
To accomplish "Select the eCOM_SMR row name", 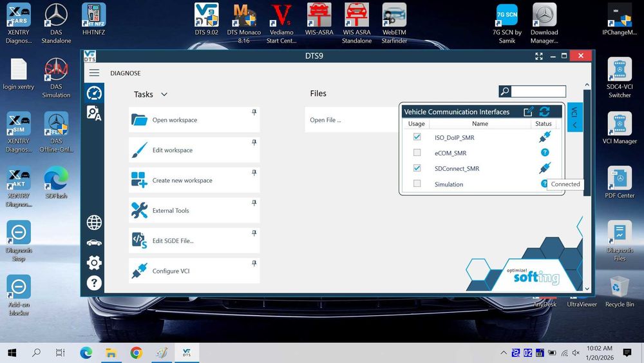I will (x=450, y=153).
